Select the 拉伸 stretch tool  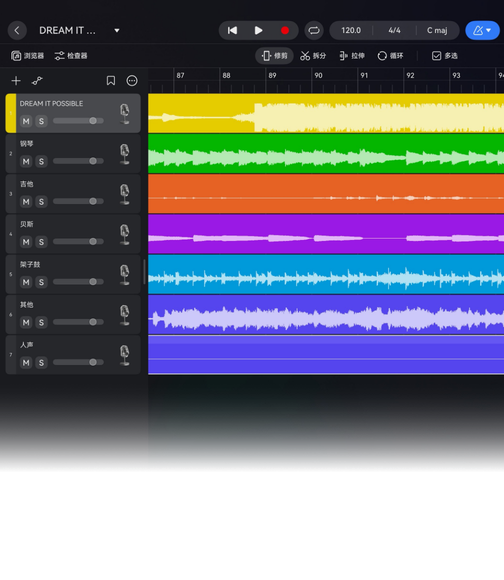352,56
